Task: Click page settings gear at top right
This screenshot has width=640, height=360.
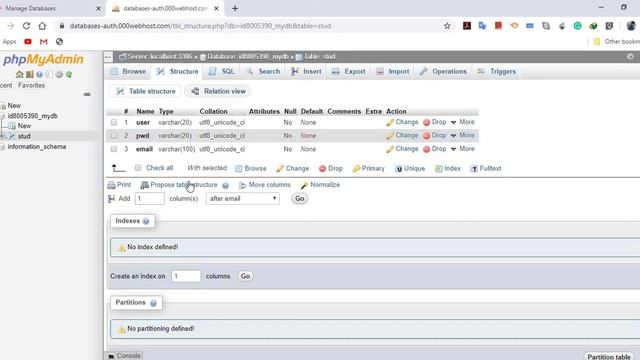Action: pyautogui.click(x=630, y=57)
